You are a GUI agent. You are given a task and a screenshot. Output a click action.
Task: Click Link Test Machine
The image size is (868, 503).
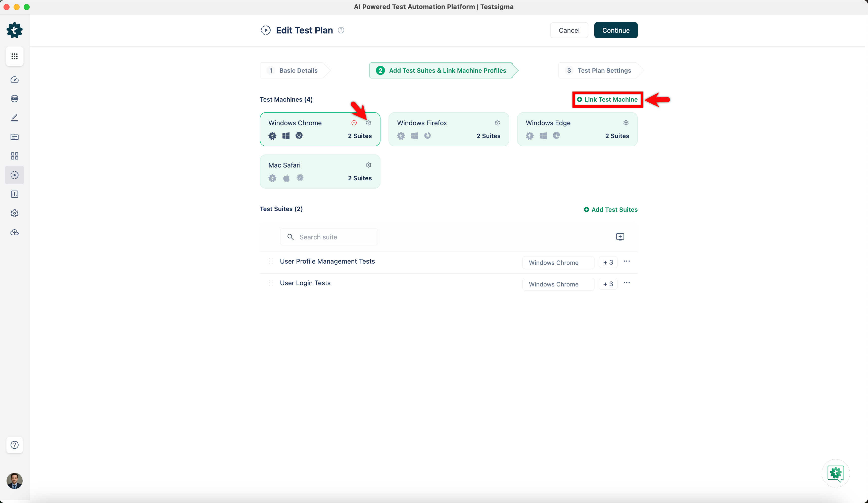[x=607, y=100]
